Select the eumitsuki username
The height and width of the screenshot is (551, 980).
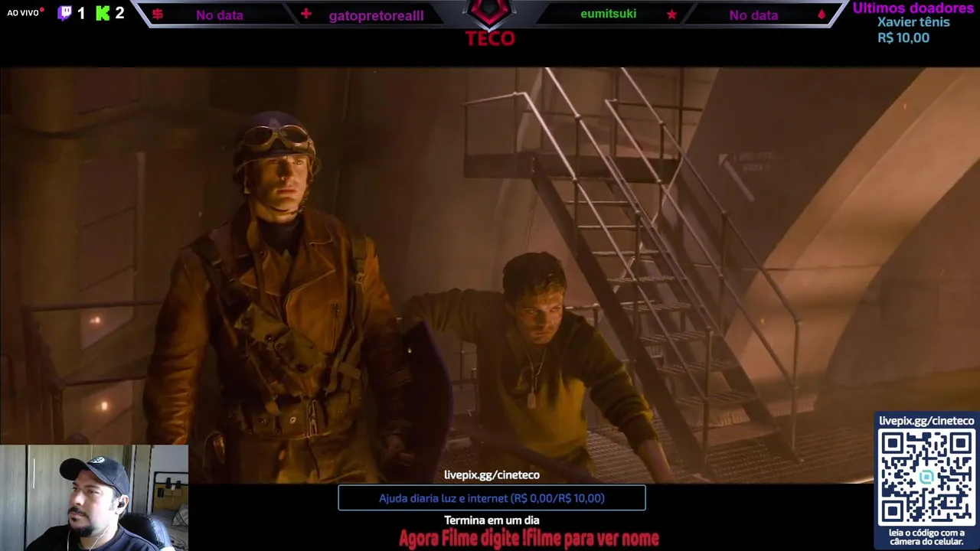coord(608,14)
